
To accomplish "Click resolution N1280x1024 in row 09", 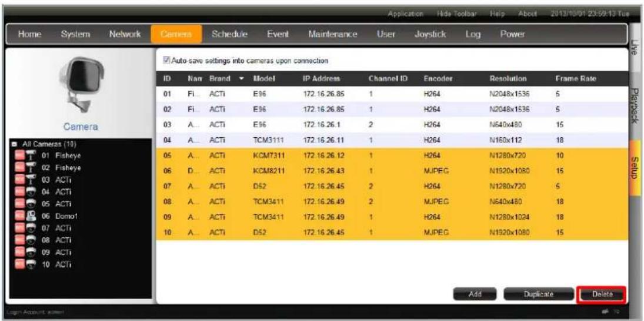I will (510, 217).
